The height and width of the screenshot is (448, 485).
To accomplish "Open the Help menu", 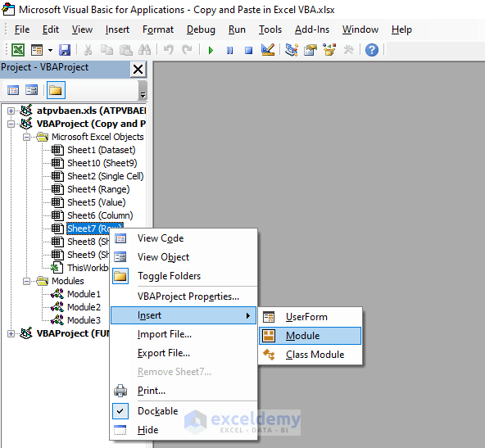I will click(x=401, y=29).
